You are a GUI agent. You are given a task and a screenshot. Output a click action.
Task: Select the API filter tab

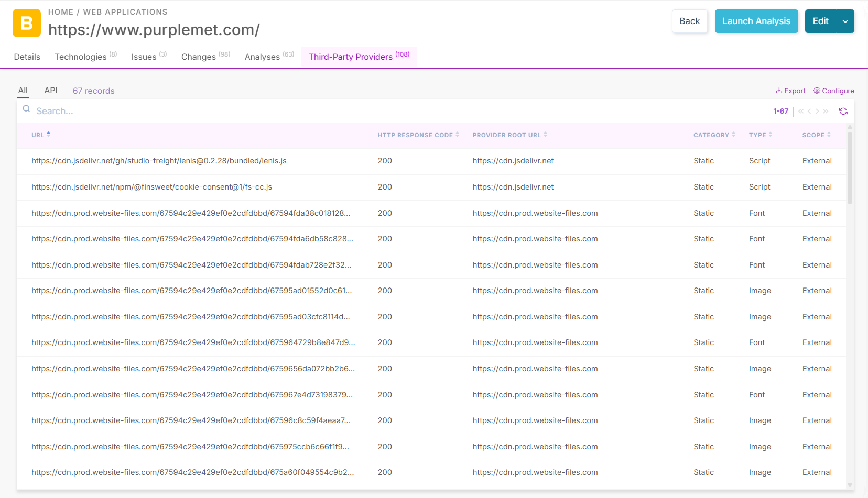pyautogui.click(x=51, y=91)
